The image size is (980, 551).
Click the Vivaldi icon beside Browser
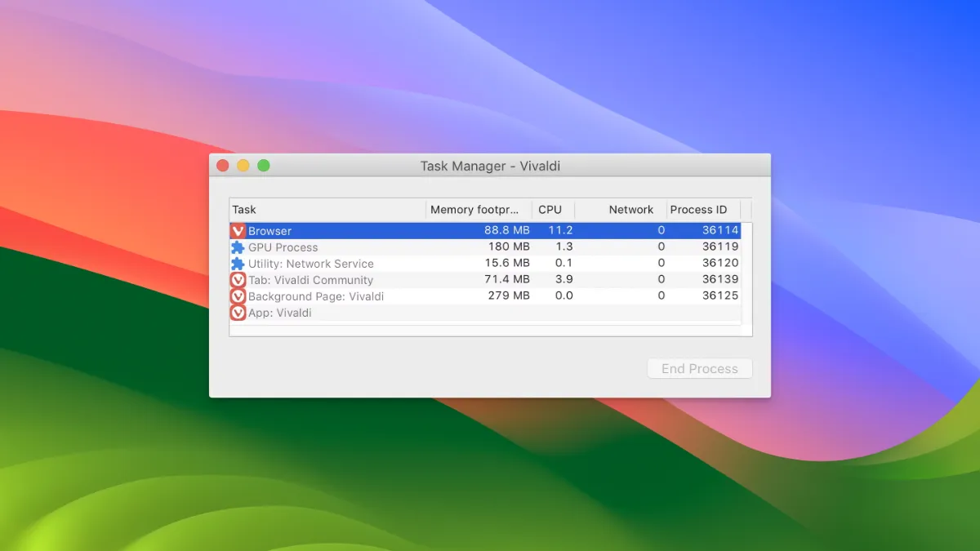click(238, 231)
